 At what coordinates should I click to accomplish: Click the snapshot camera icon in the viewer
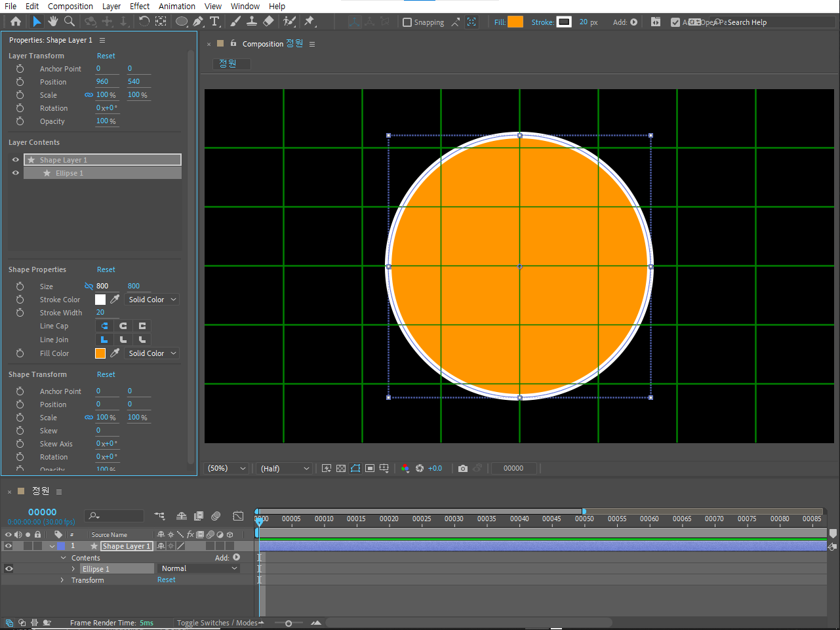(x=463, y=468)
